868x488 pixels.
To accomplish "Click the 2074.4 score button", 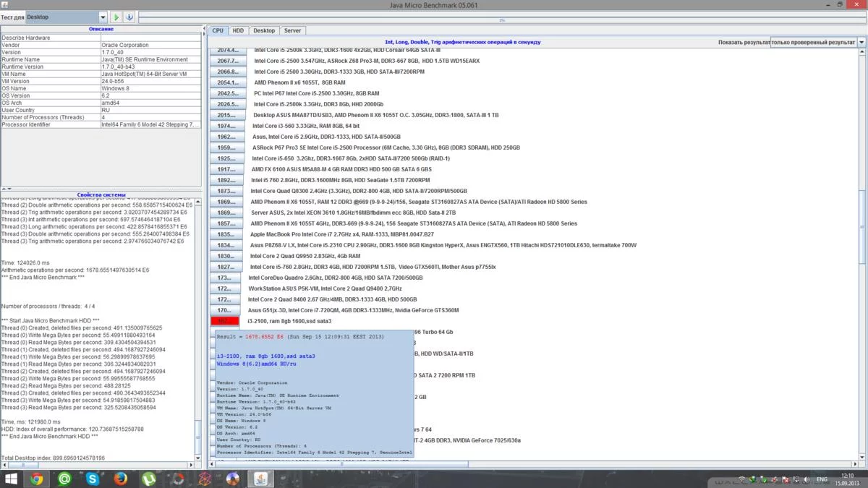I will 227,51.
